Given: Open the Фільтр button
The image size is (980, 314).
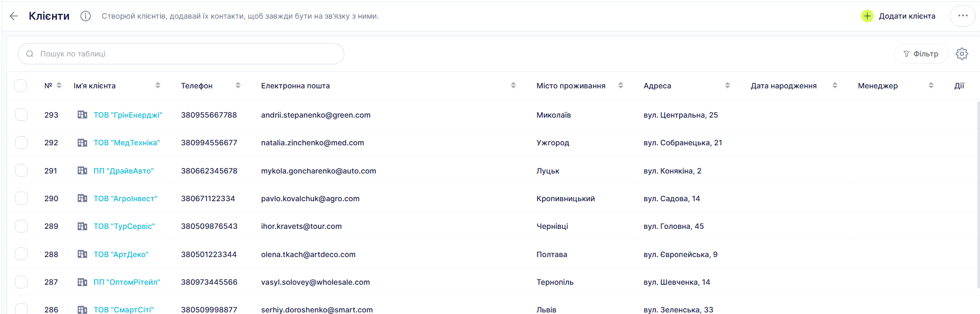Looking at the screenshot, I should [921, 54].
